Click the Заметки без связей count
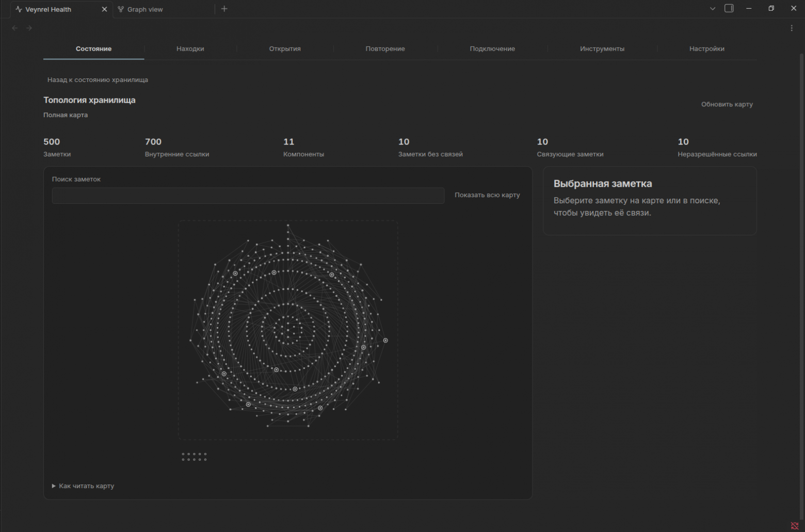805x532 pixels. [430, 147]
